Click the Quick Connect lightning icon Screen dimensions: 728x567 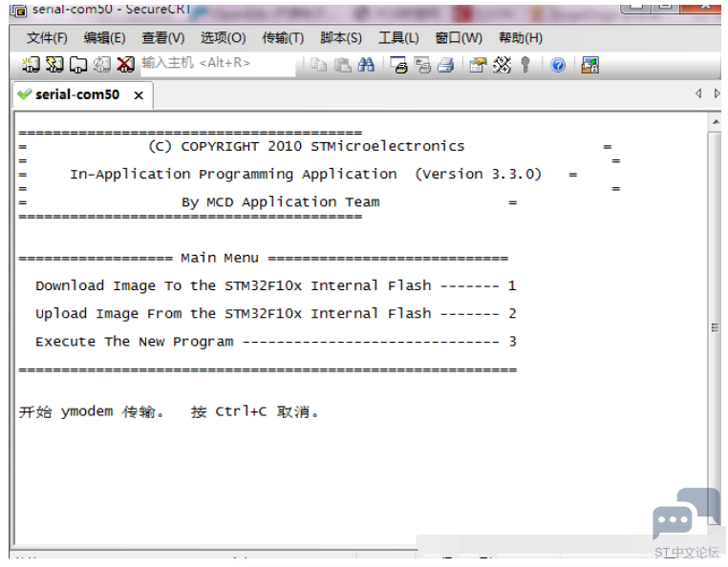(x=54, y=65)
